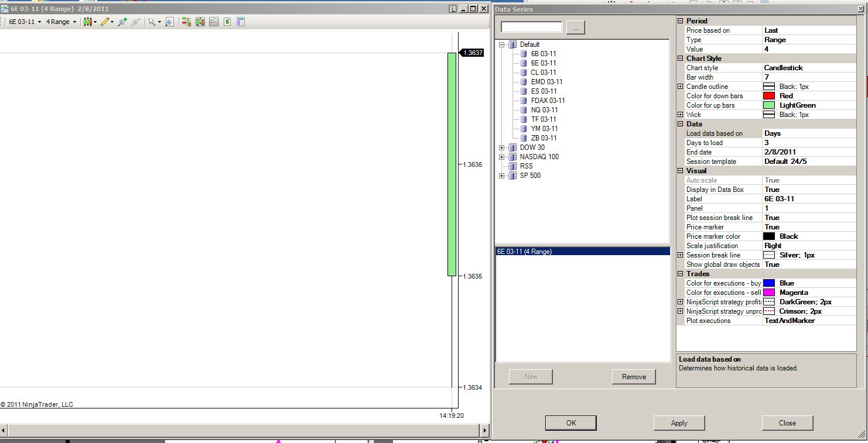Click the 1.3637 price marker on chart

tap(471, 53)
